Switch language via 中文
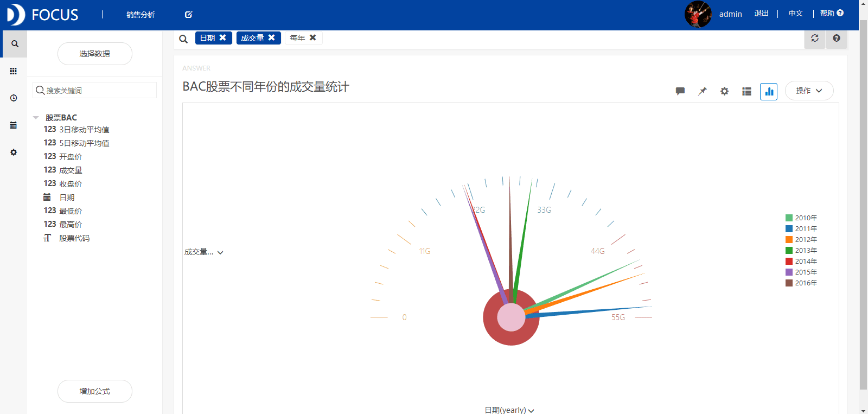Viewport: 868px width, 414px height. pyautogui.click(x=795, y=14)
